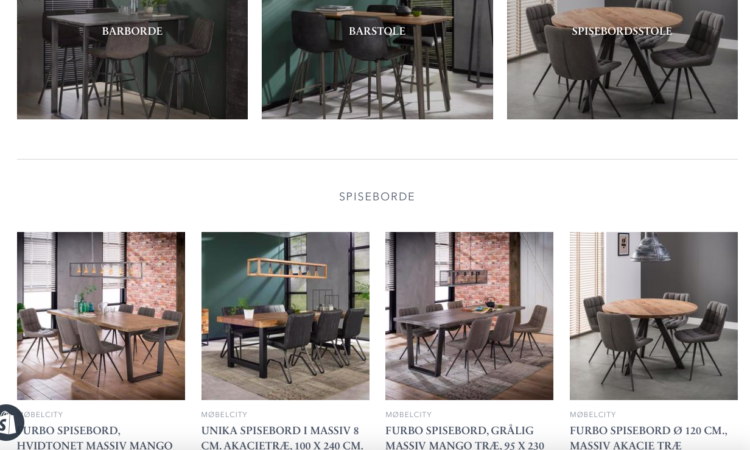Click the BARBORDE label text

pos(132,31)
